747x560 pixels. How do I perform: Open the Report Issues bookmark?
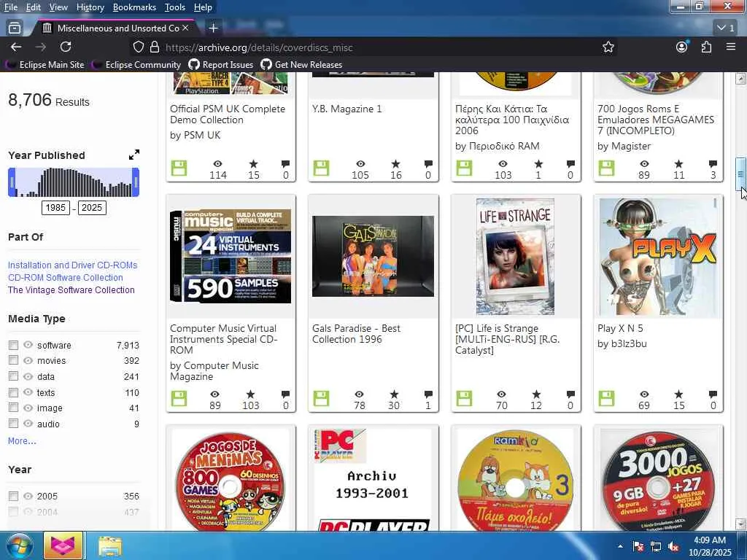tap(221, 65)
